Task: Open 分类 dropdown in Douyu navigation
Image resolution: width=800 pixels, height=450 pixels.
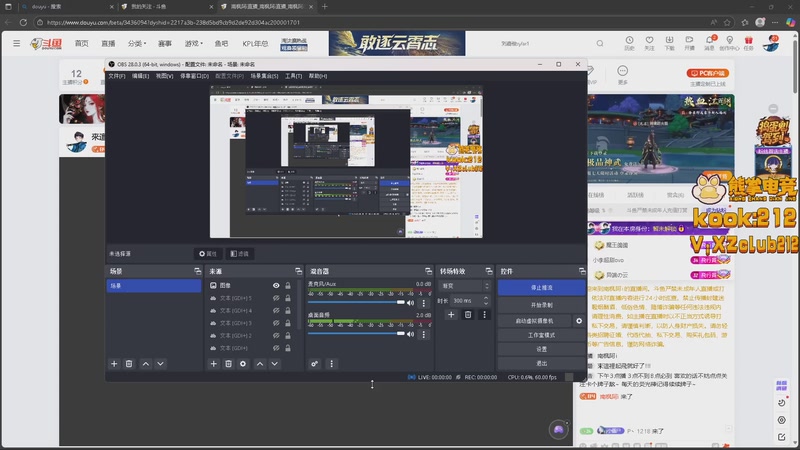Action: [x=137, y=44]
